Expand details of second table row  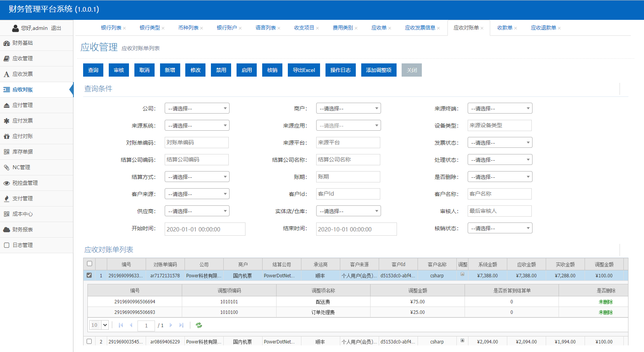pos(462,340)
